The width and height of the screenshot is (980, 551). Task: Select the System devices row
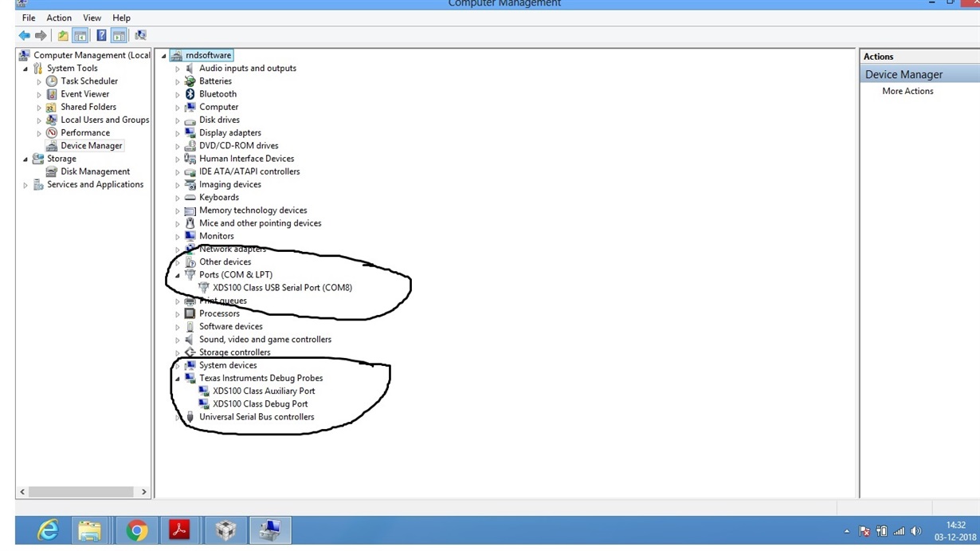(228, 365)
